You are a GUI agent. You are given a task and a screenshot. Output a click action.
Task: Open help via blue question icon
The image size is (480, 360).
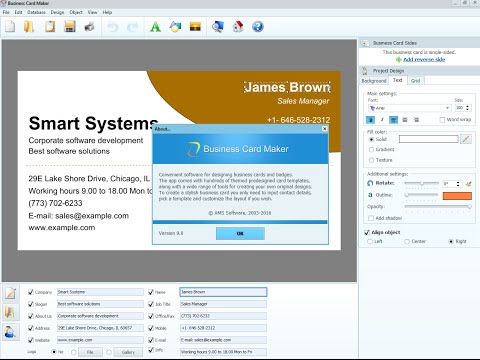tap(258, 27)
